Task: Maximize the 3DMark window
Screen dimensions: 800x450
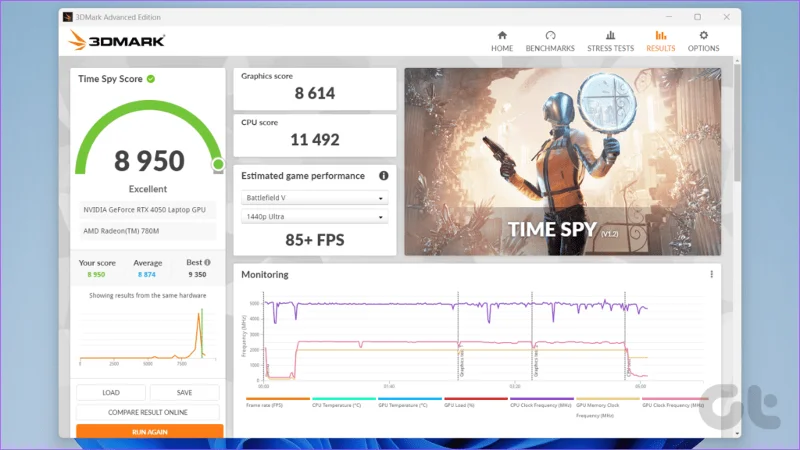Action: point(697,17)
